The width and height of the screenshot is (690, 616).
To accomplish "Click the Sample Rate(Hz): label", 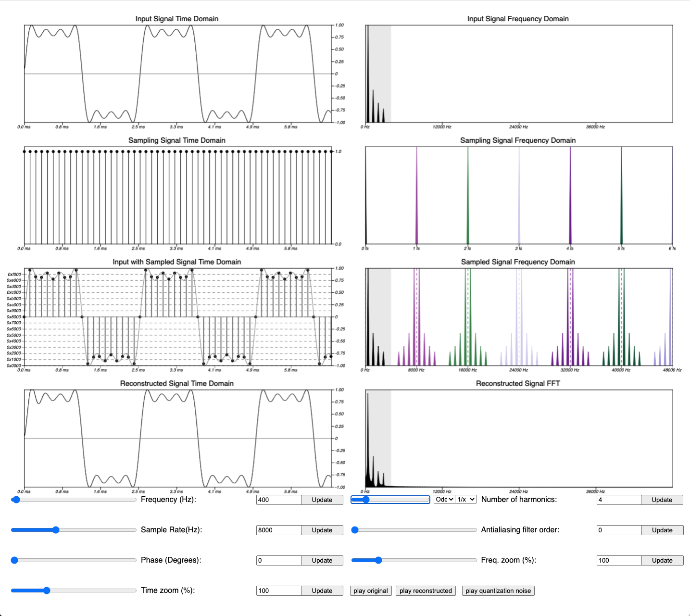I will [171, 530].
